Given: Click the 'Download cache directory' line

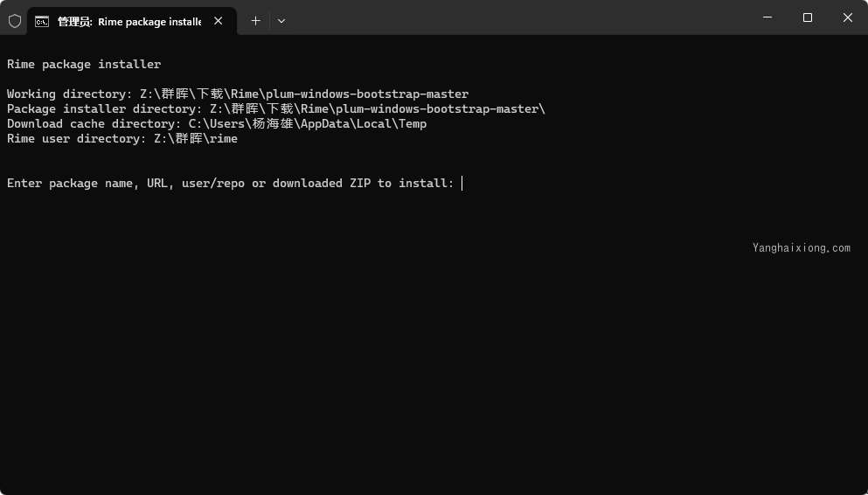Looking at the screenshot, I should tap(217, 123).
